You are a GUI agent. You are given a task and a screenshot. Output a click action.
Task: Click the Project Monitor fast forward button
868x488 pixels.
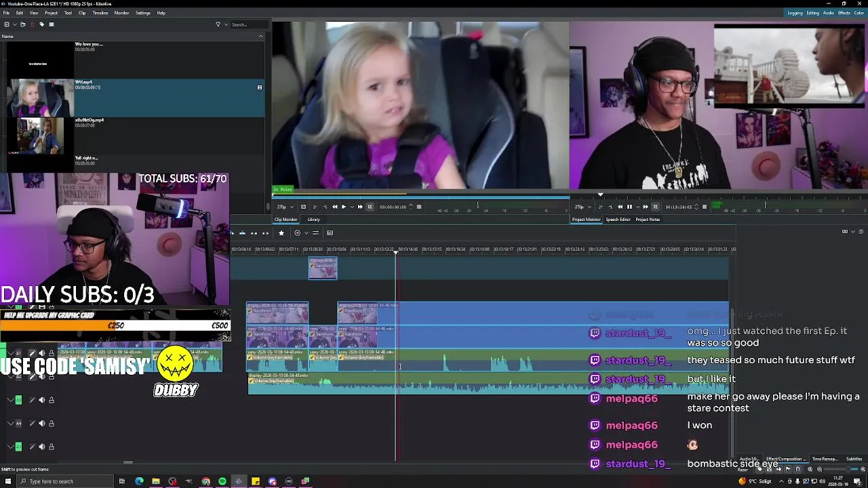click(x=646, y=207)
